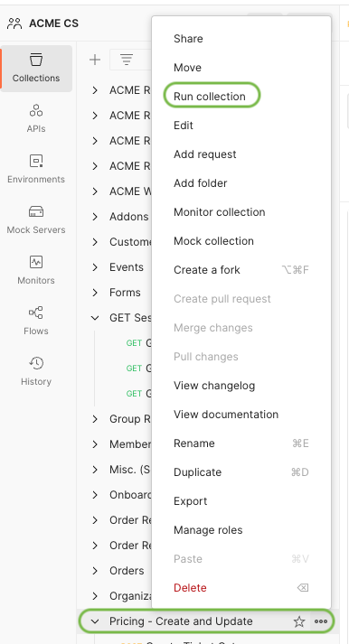This screenshot has width=349, height=644.
Task: Star the Pricing - Create and Update collection
Action: [x=299, y=621]
